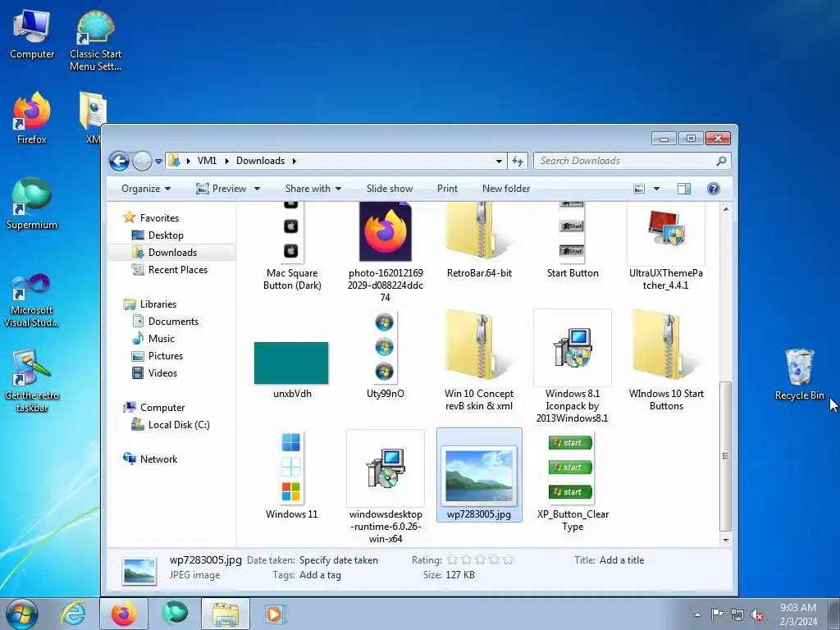Select Libraries in navigation pane
The width and height of the screenshot is (840, 630).
158,304
